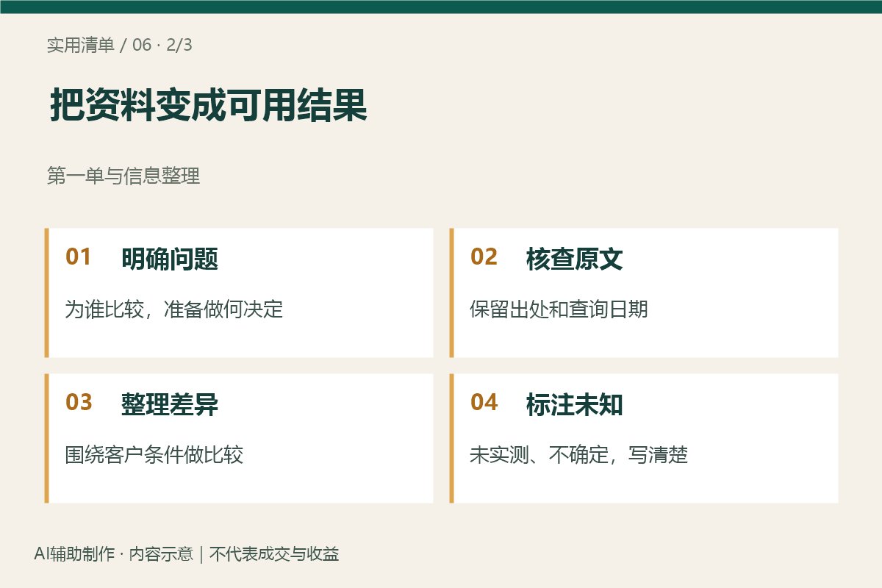The image size is (882, 588).
Task: Click the footer disclaimer 不代表成交与收益
Action: 274,554
